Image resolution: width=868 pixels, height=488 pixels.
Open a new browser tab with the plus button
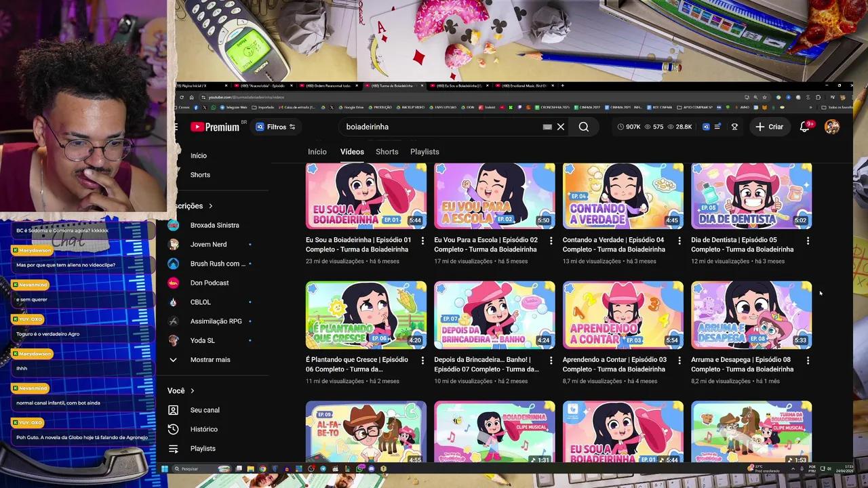(x=562, y=86)
